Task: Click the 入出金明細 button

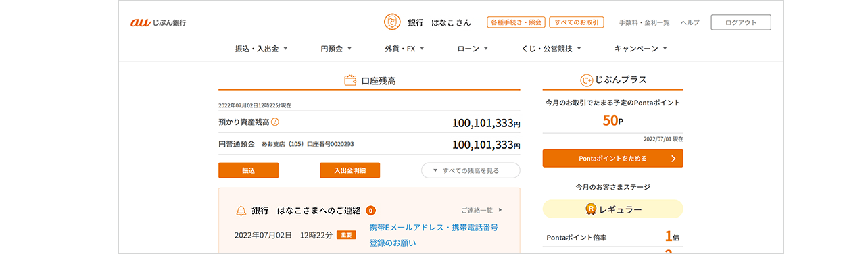Action: [x=349, y=170]
